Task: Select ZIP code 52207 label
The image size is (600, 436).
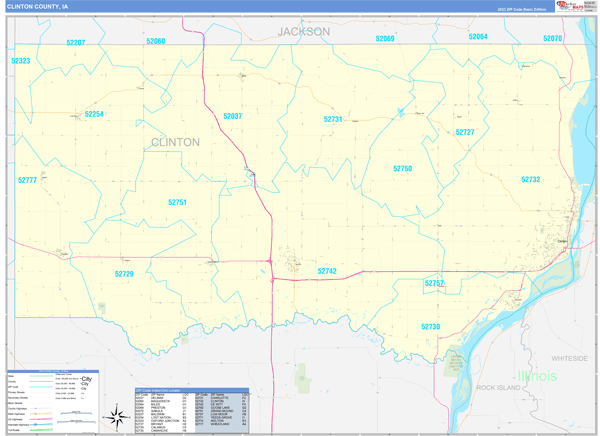Action: click(x=76, y=42)
